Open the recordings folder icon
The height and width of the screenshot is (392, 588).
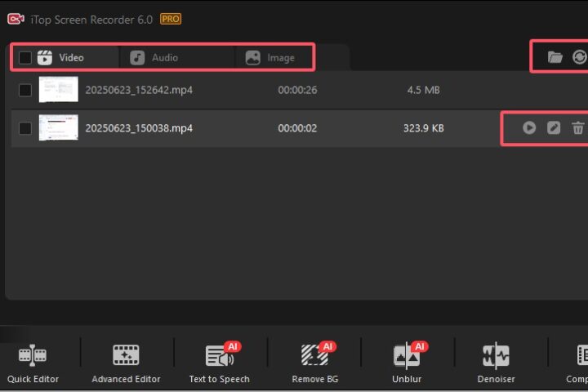coord(555,57)
